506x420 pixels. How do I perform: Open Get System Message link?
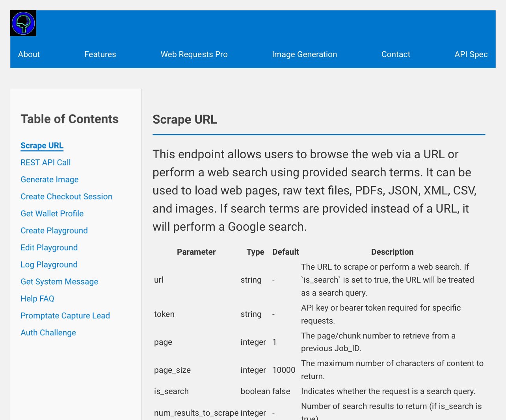(60, 281)
